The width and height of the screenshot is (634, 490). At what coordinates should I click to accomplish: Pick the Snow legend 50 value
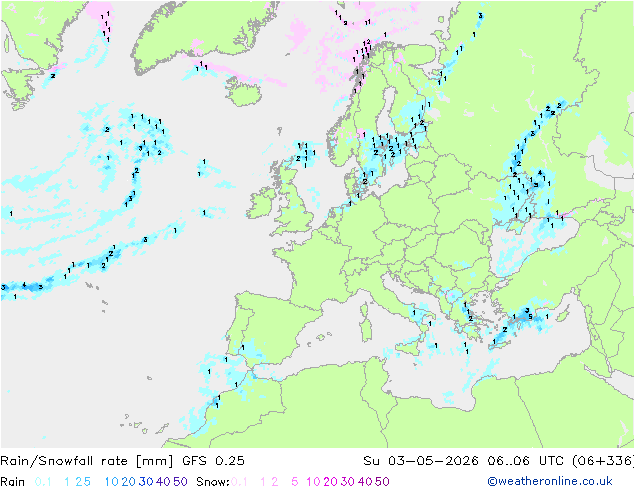pos(382,482)
